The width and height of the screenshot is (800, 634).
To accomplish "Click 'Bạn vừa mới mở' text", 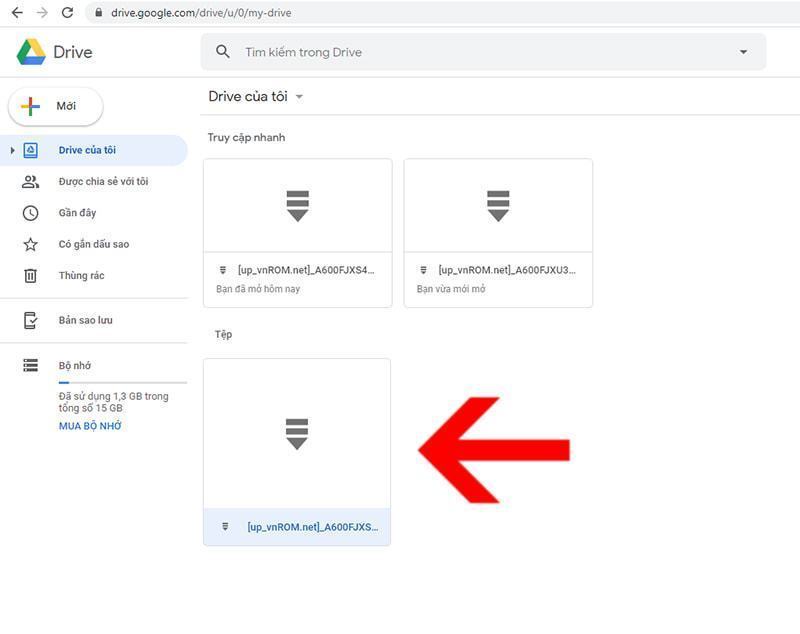I will (451, 289).
